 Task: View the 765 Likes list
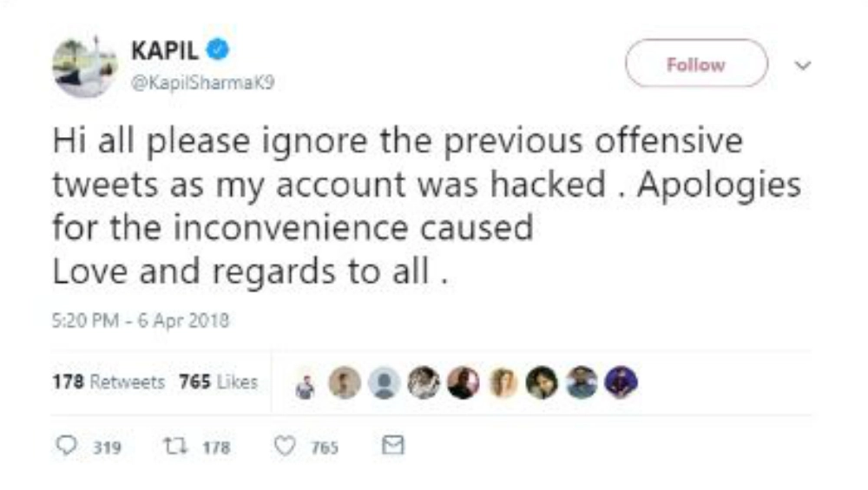pos(218,382)
